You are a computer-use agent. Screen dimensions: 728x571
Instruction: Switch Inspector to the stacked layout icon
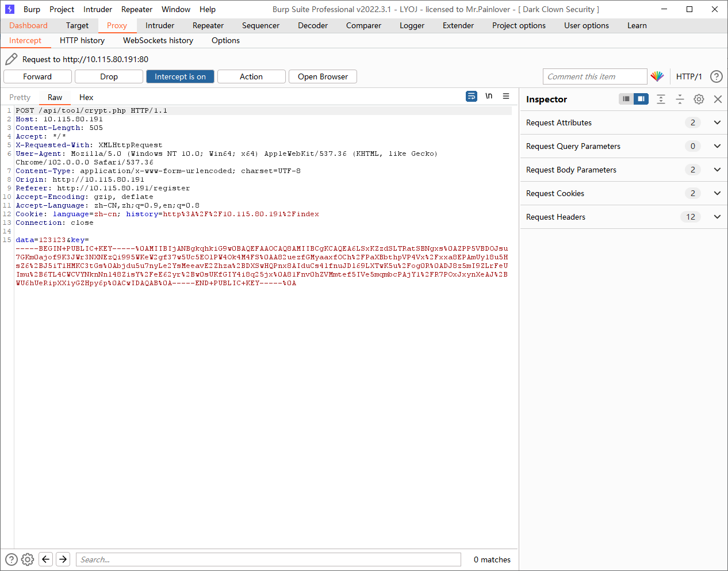626,99
